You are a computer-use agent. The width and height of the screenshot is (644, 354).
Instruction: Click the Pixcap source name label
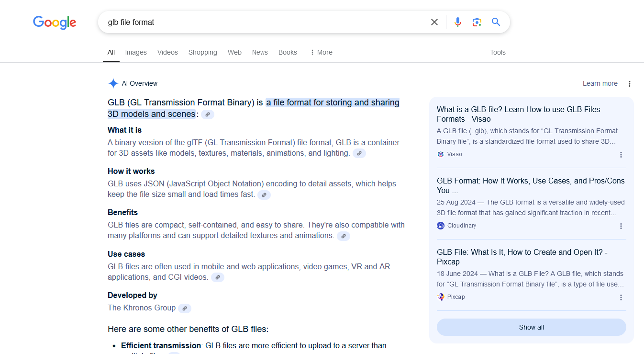(456, 297)
